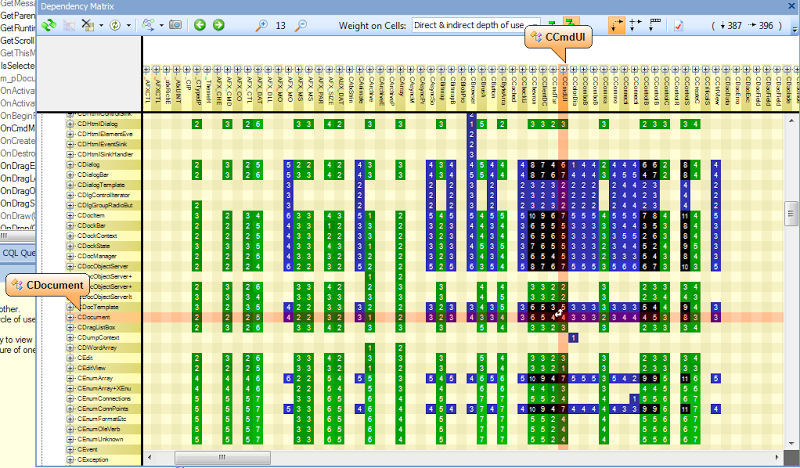Viewport: 800px width, 468px height.
Task: Click the 396 columns count indicator
Action: 761,26
